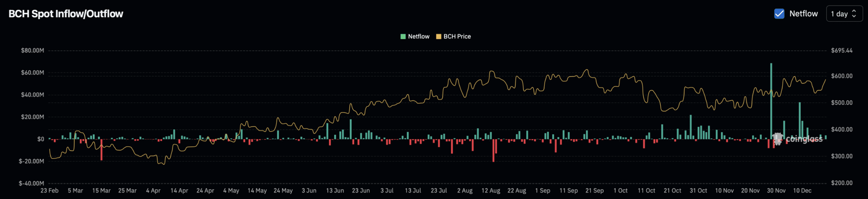Click the $80.00M left axis label
The height and width of the screenshot is (199, 868).
pos(33,51)
